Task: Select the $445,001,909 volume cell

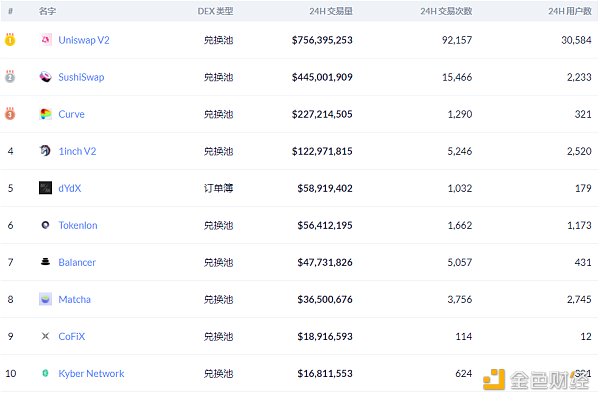Action: pyautogui.click(x=322, y=77)
